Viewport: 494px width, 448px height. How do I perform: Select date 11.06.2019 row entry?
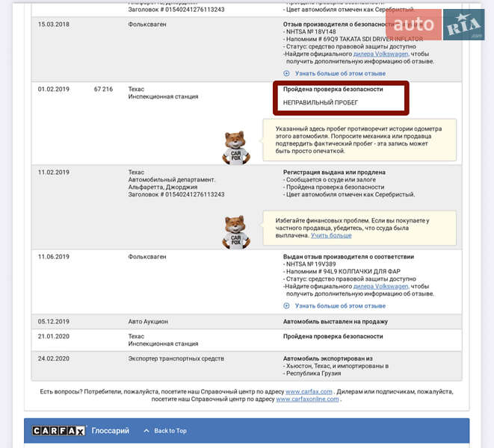(54, 257)
